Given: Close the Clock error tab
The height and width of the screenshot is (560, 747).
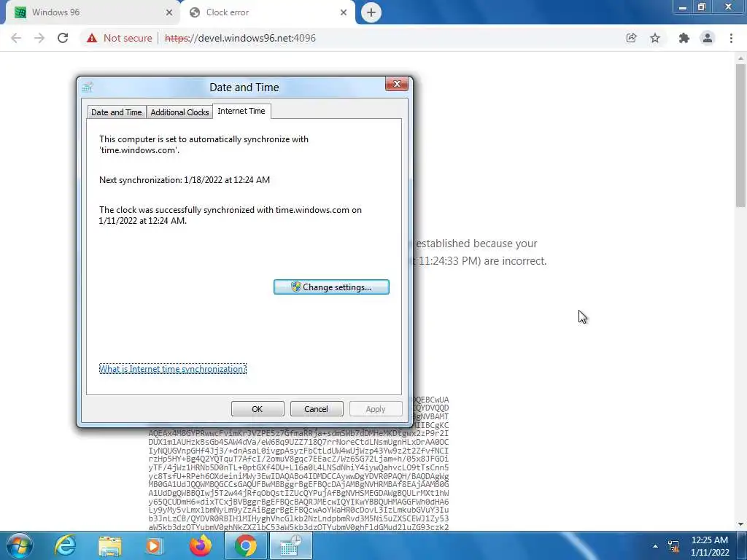Looking at the screenshot, I should pos(344,12).
